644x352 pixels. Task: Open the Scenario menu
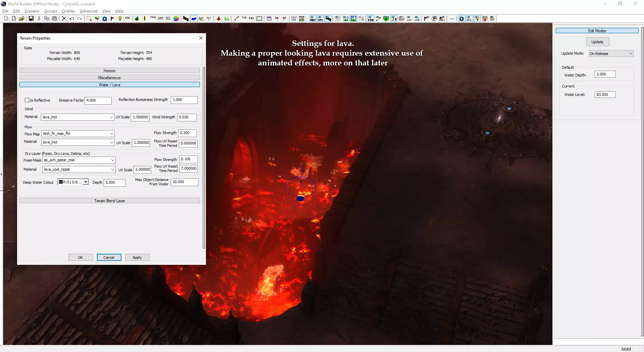32,11
